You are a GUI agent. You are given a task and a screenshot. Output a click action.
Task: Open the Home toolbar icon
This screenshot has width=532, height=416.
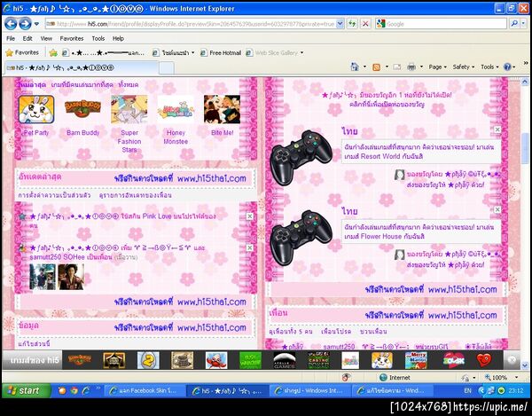pyautogui.click(x=355, y=67)
